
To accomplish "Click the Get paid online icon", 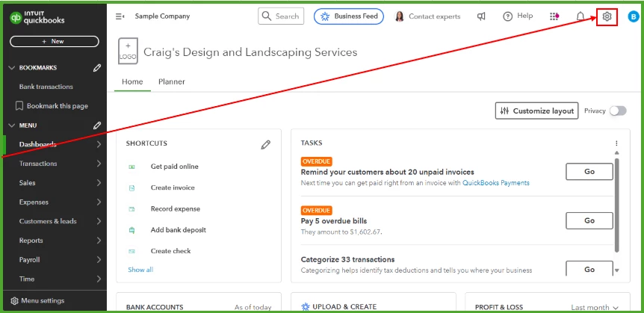I will (x=131, y=167).
